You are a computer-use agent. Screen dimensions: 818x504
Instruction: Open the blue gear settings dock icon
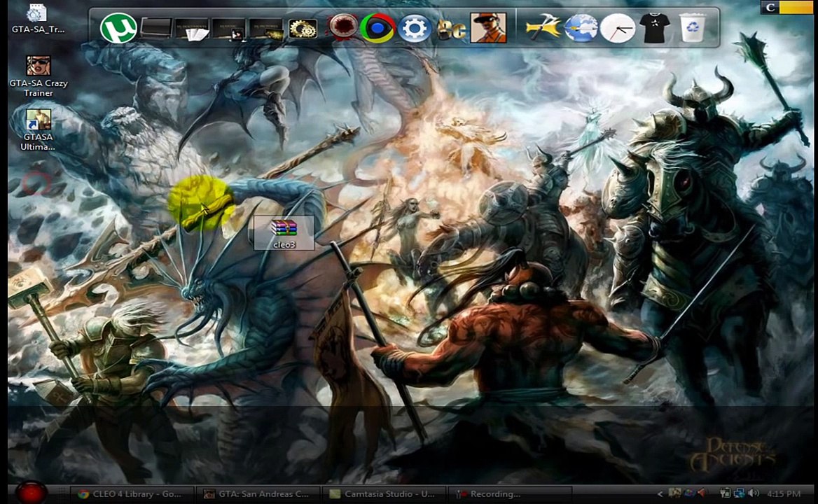(414, 28)
